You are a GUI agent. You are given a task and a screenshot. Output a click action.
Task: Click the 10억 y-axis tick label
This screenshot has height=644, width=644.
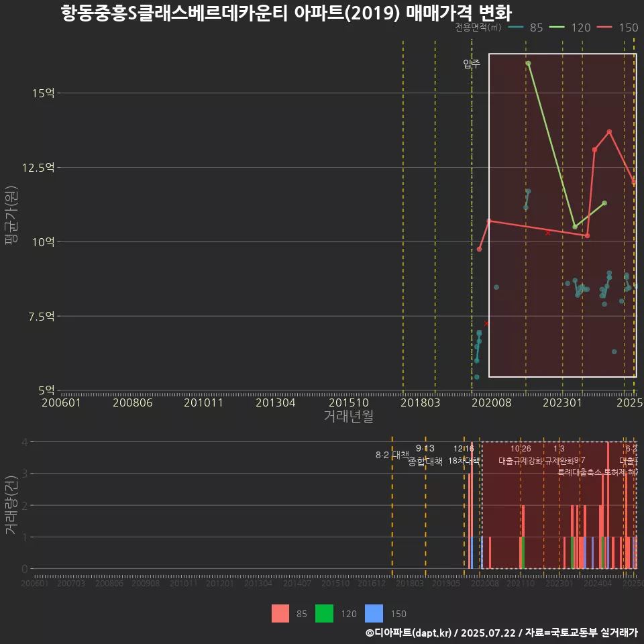click(x=44, y=242)
